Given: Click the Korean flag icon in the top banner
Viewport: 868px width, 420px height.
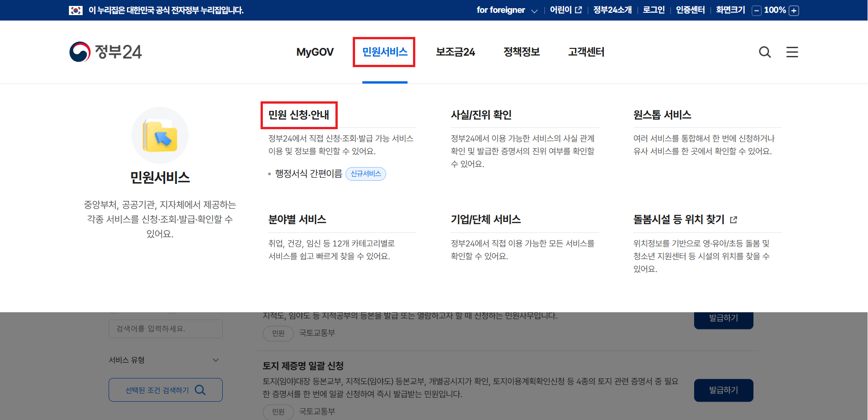Looking at the screenshot, I should point(75,10).
